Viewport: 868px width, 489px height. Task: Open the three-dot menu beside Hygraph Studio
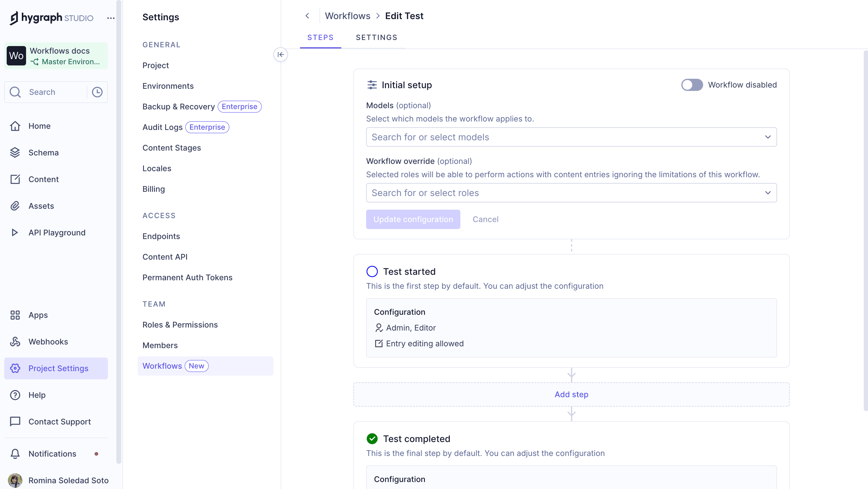tap(111, 18)
